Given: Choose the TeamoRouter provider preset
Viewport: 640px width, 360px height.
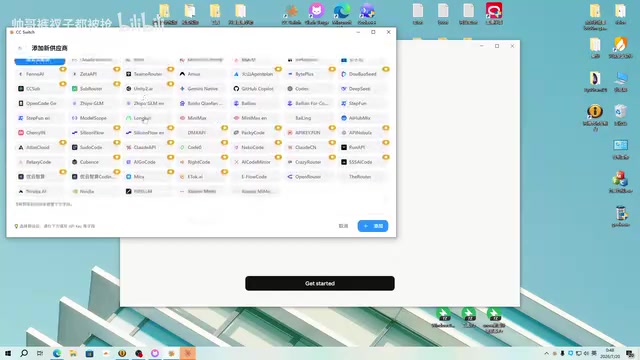Looking at the screenshot, I should point(148,74).
